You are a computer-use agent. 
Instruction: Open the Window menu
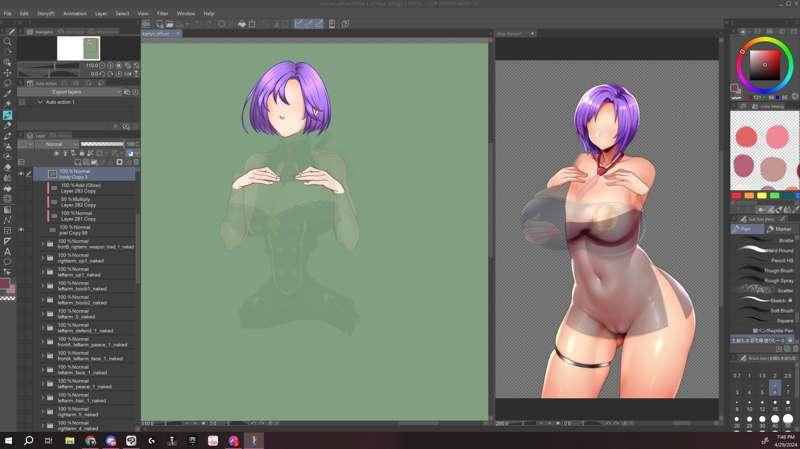186,13
